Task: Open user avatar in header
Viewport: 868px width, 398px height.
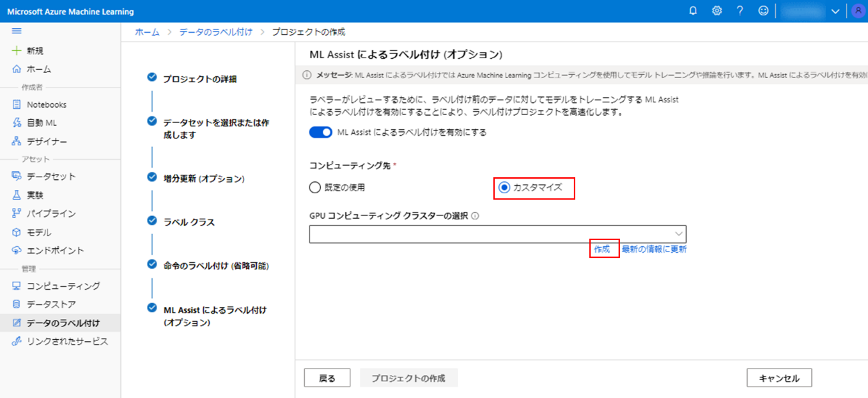Action: click(858, 11)
